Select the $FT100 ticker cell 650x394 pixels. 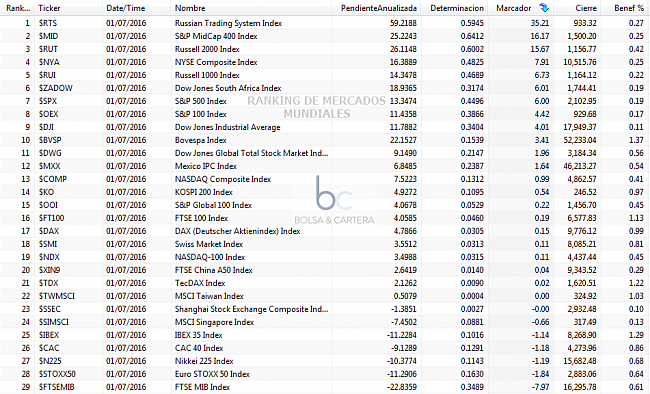pyautogui.click(x=51, y=218)
